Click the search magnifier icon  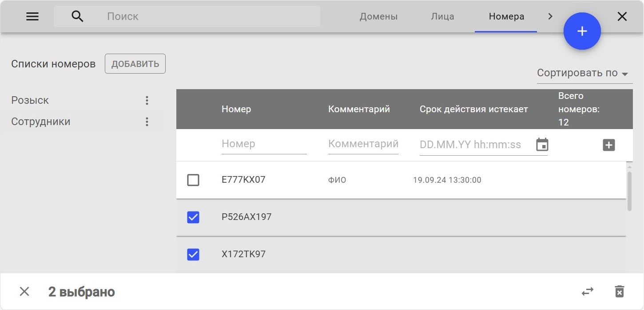77,16
